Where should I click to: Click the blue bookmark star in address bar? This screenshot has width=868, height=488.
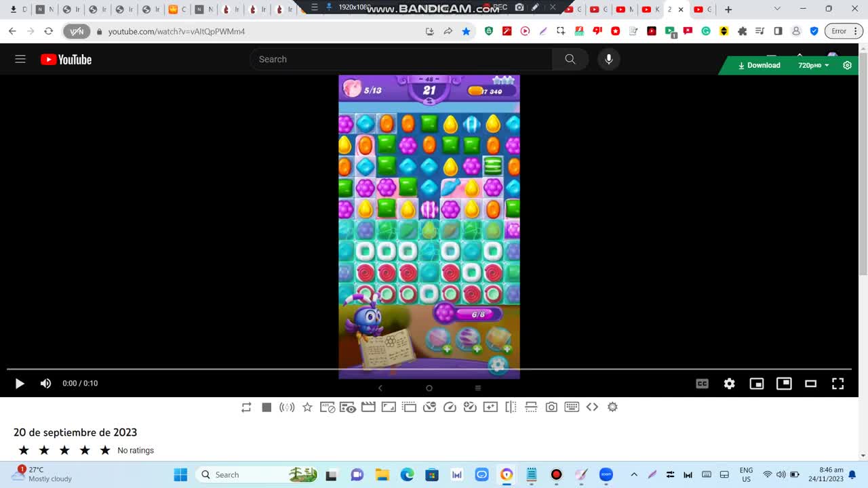tap(466, 31)
